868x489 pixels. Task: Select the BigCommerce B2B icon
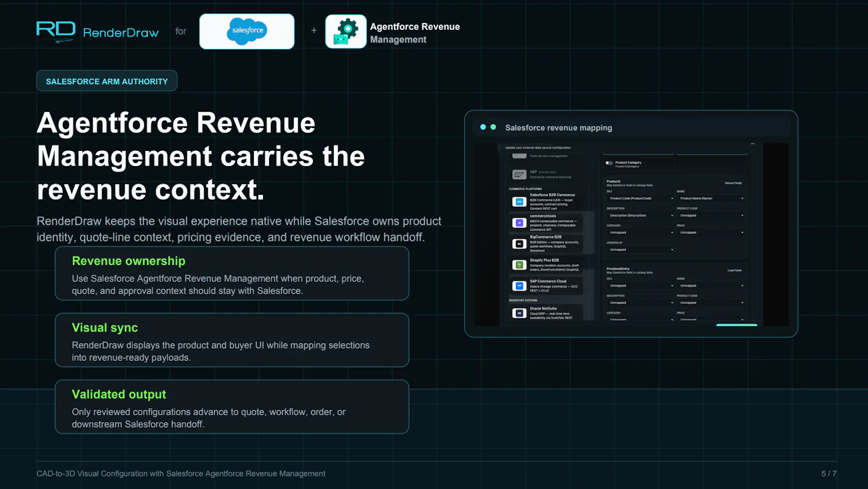tap(519, 244)
